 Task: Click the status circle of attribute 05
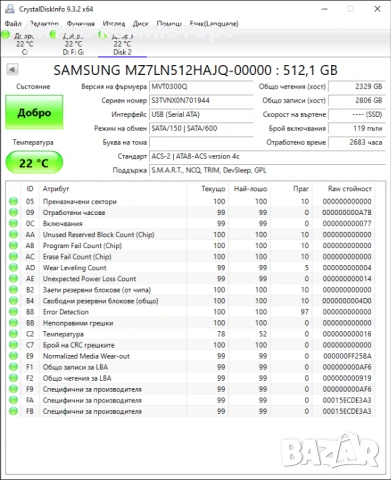[13, 201]
